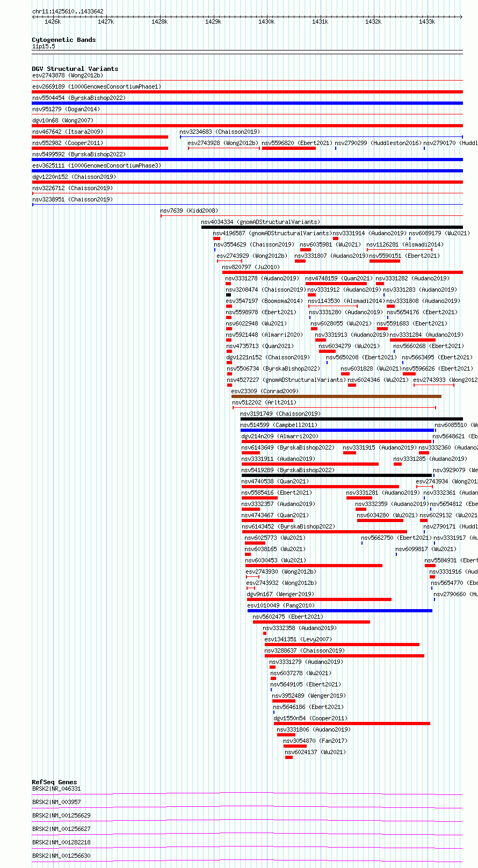The image size is (478, 868).
Task: Click the dgv1220n152 Chaisson2019 label
Action: (74, 177)
